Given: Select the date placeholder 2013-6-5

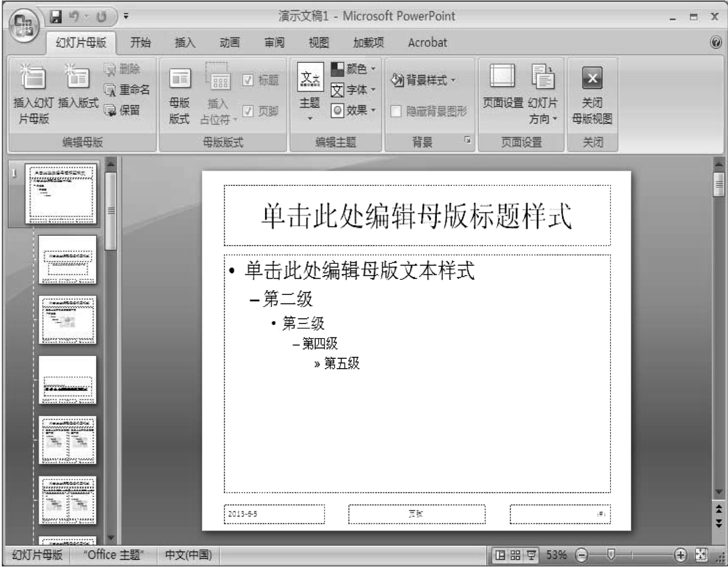Looking at the screenshot, I should (274, 514).
